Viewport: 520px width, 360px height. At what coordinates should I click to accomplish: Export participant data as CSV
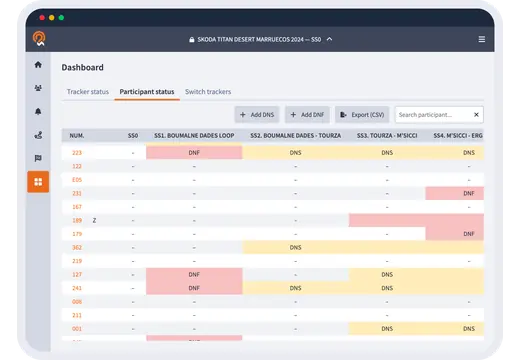[362, 115]
